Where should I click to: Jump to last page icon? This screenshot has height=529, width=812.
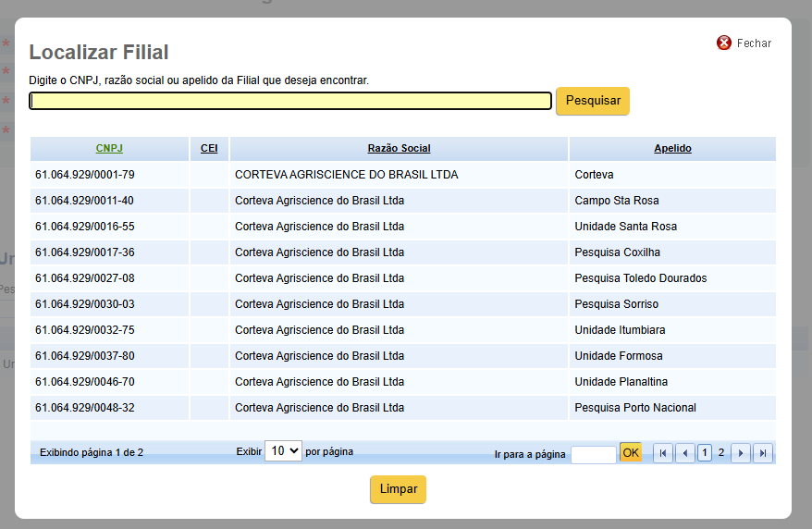click(763, 453)
